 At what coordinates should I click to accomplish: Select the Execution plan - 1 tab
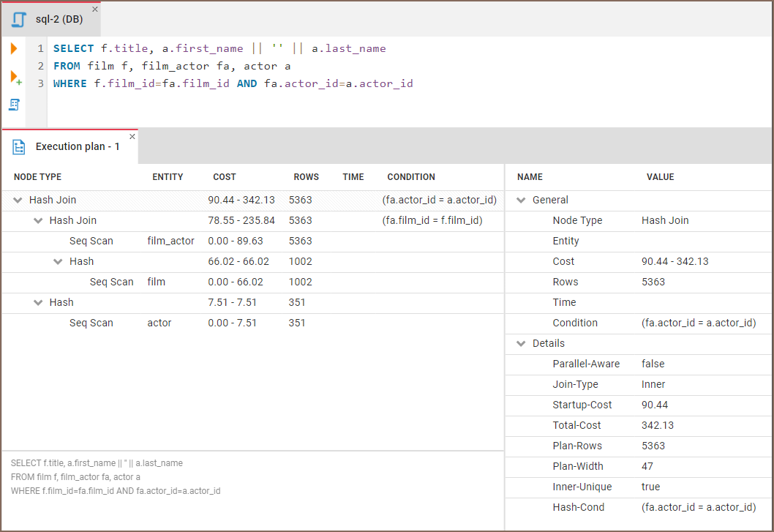tap(78, 147)
